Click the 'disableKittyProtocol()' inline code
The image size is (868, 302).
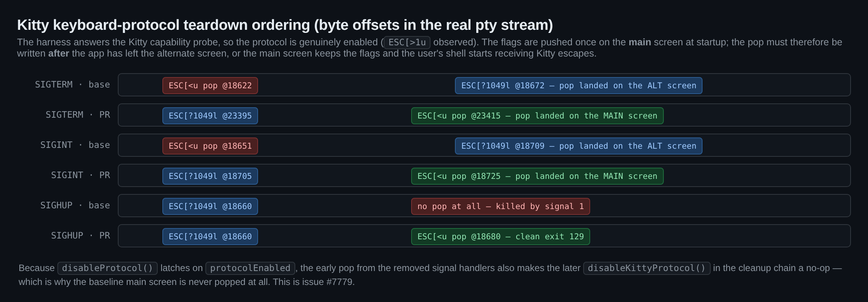click(647, 268)
